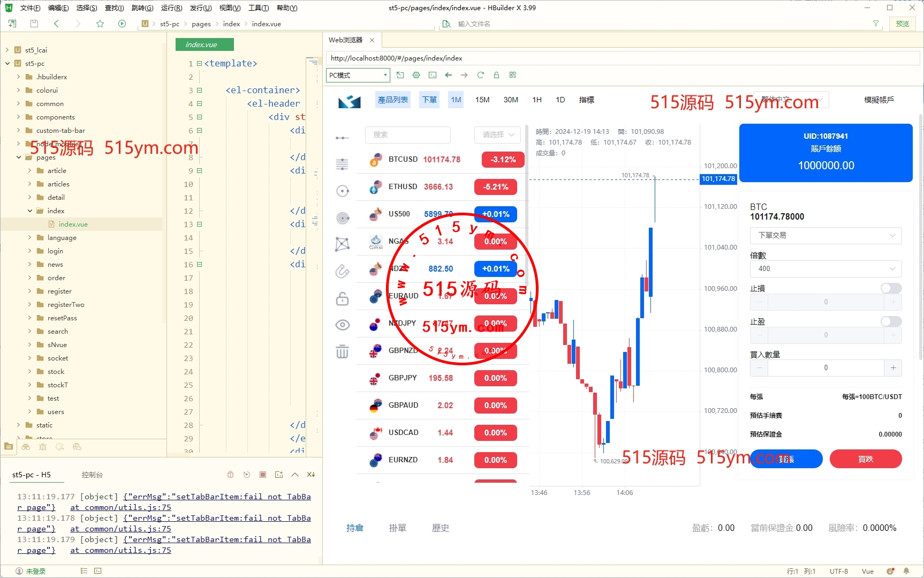Viewport: 924px width, 578px height.
Task: Click the refresh icon in web browser toolbar
Action: [x=480, y=75]
